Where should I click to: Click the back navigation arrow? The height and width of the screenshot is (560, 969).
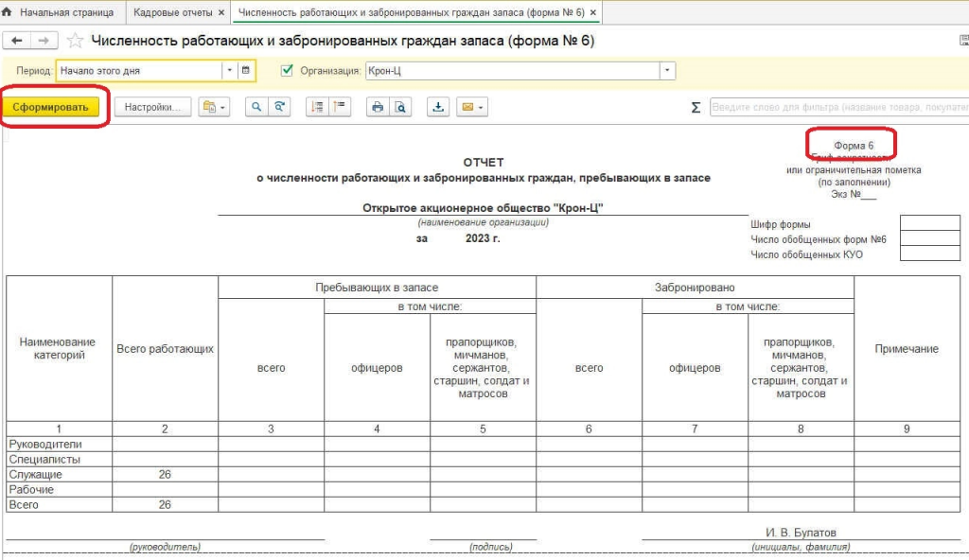tap(17, 41)
